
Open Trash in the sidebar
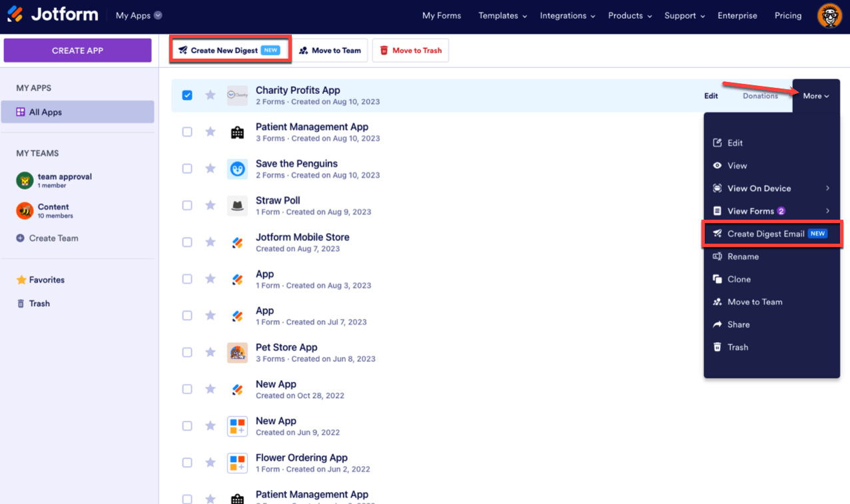pyautogui.click(x=33, y=304)
